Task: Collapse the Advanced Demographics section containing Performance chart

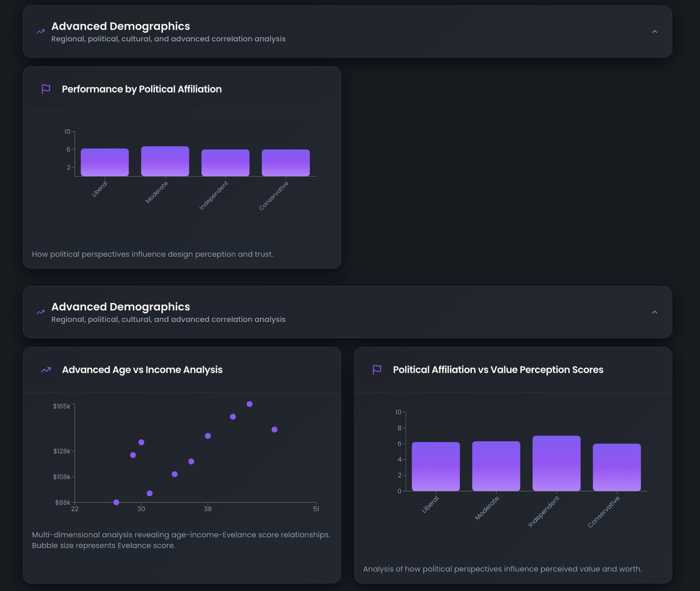Action: [654, 31]
